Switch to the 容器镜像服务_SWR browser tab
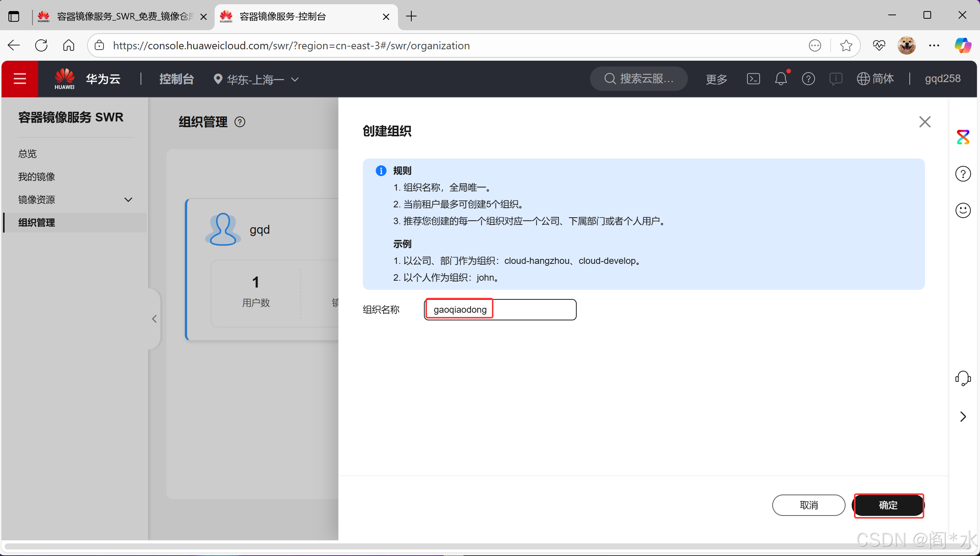This screenshot has width=980, height=556. click(122, 16)
